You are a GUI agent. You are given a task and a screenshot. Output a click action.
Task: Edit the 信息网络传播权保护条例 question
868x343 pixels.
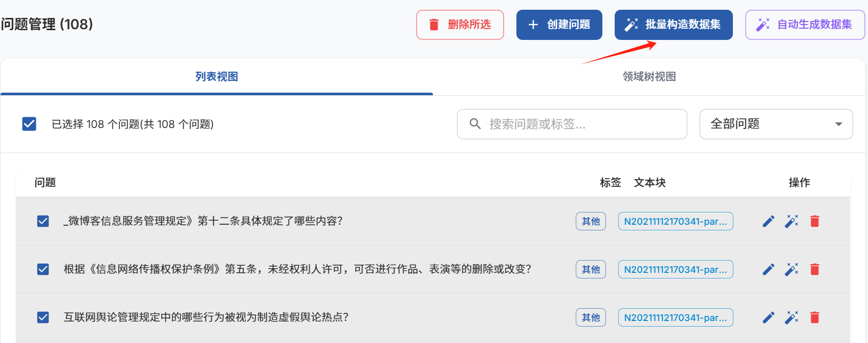click(768, 269)
